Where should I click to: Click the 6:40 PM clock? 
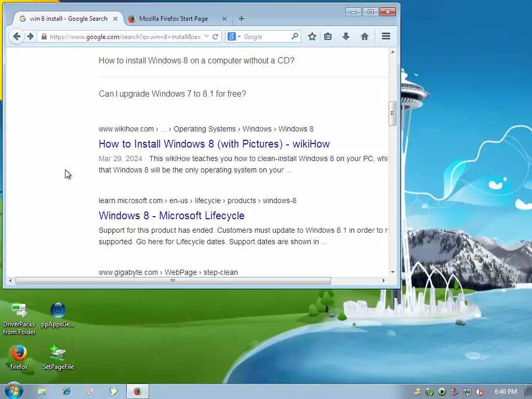506,392
